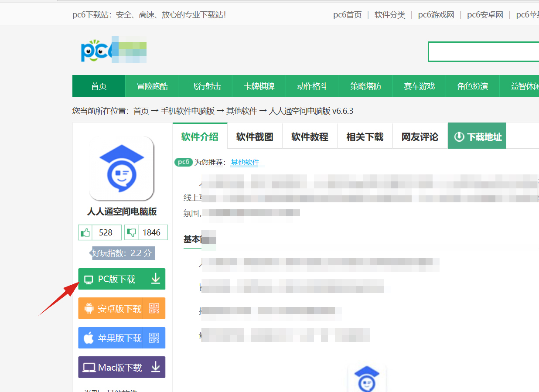
Task: Click the 手机软件电脑版 breadcrumb link
Action: (188, 111)
